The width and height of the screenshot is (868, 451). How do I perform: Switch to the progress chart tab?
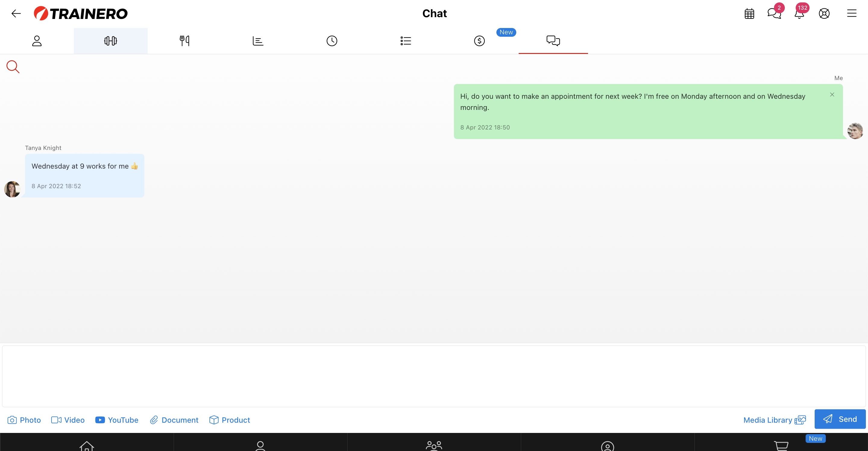(258, 41)
